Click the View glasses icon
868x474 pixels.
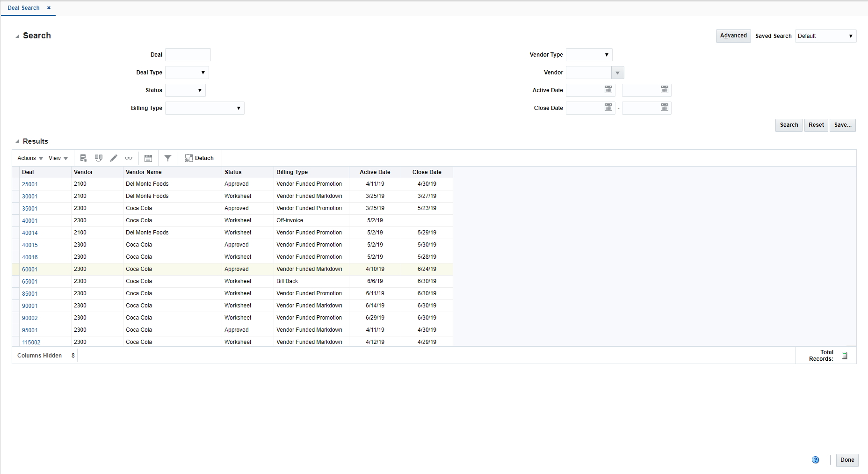(x=129, y=158)
